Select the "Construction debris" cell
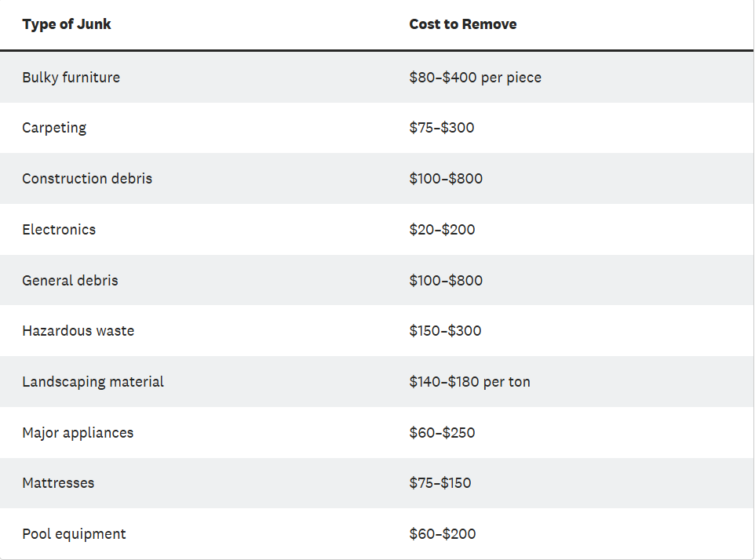755x560 pixels. click(x=87, y=179)
